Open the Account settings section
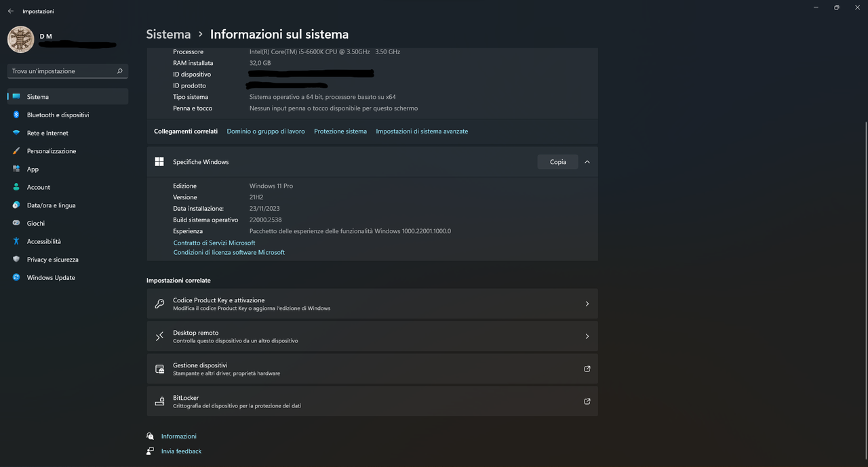Image resolution: width=868 pixels, height=467 pixels. tap(68, 187)
